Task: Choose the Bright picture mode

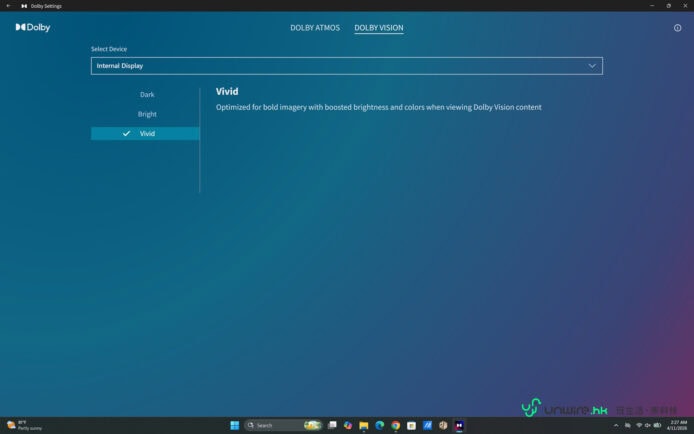Action: 147,114
